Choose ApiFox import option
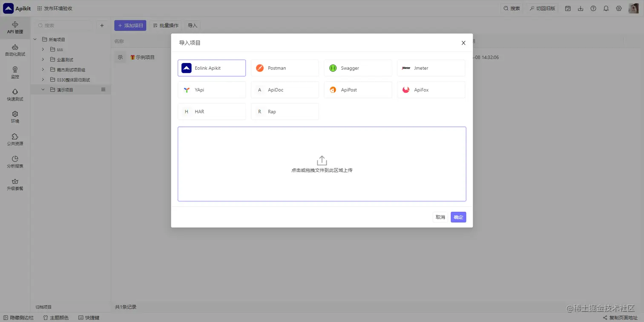This screenshot has width=644, height=322. (431, 90)
